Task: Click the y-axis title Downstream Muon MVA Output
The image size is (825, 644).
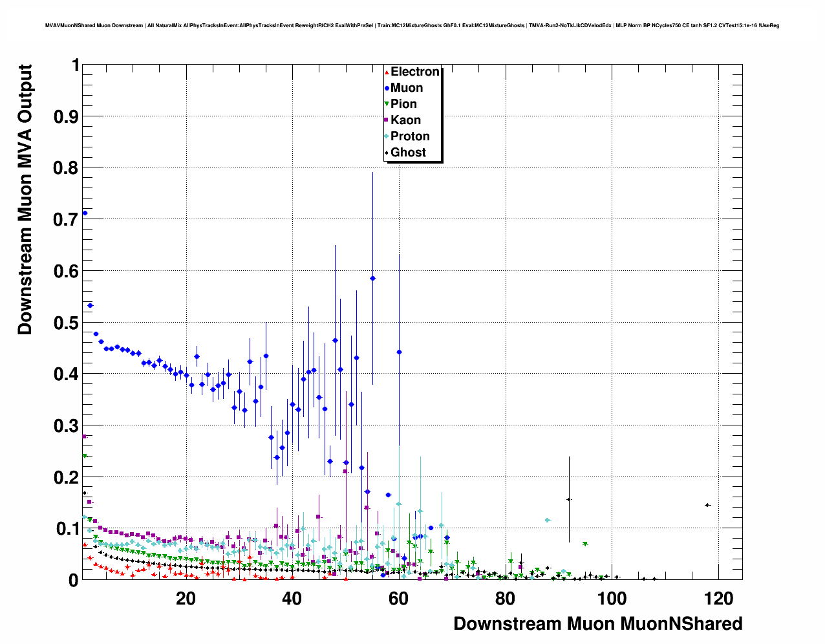Action: (x=25, y=200)
